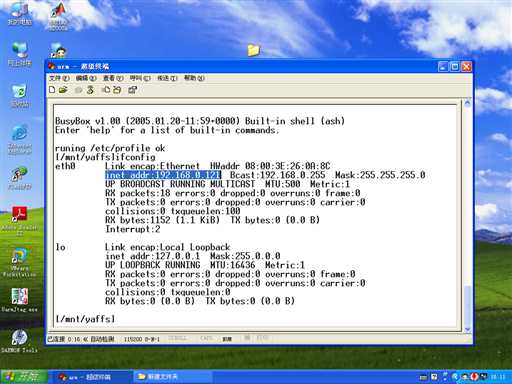Open the 帮助 (Help) menu
Image resolution: width=512 pixels, height=384 pixels.
click(194, 78)
